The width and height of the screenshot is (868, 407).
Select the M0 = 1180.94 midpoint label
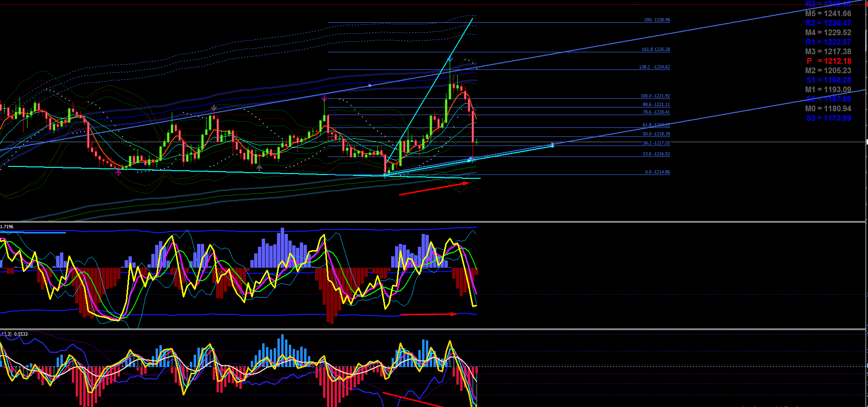pyautogui.click(x=828, y=108)
